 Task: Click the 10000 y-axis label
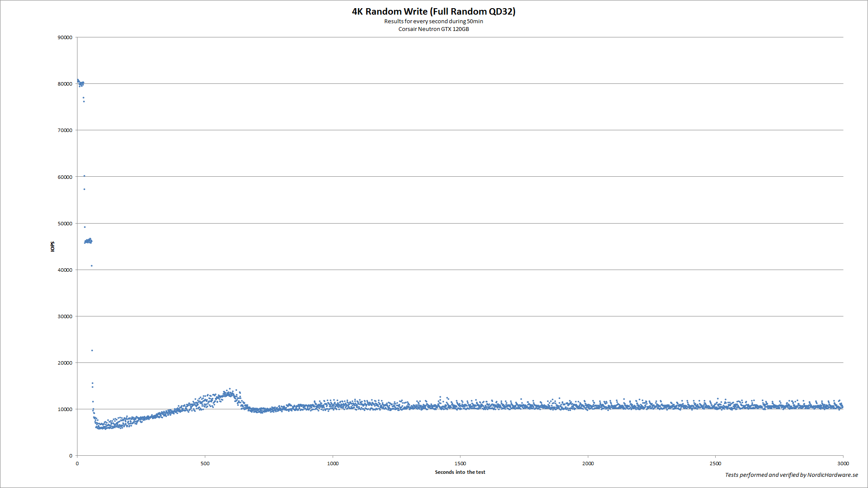tap(65, 409)
